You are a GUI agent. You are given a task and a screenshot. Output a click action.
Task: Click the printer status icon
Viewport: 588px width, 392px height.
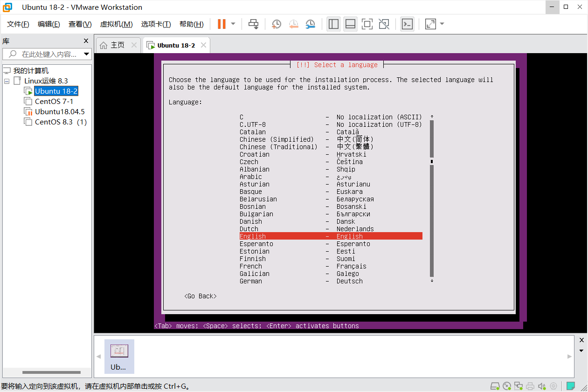tap(530, 386)
